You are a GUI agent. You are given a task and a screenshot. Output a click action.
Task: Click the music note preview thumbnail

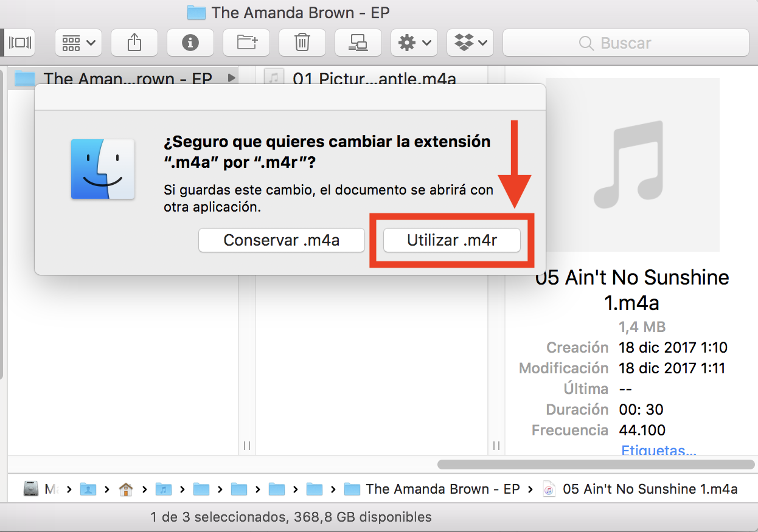[x=632, y=164]
